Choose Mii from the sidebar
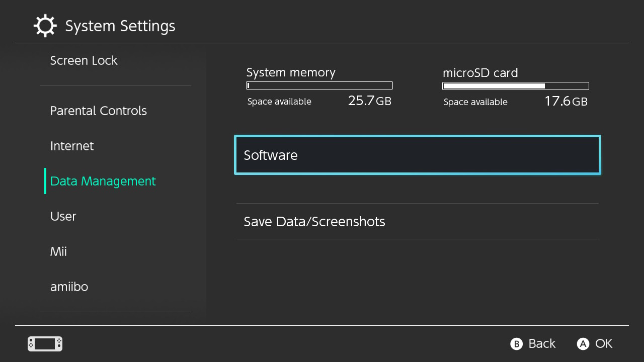This screenshot has height=362, width=644. pyautogui.click(x=58, y=251)
